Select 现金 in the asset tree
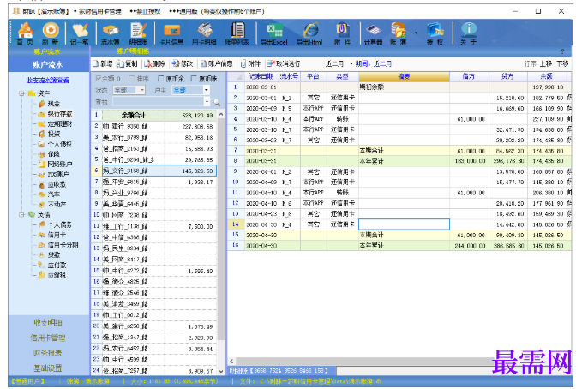The height and width of the screenshot is (389, 588). point(54,104)
